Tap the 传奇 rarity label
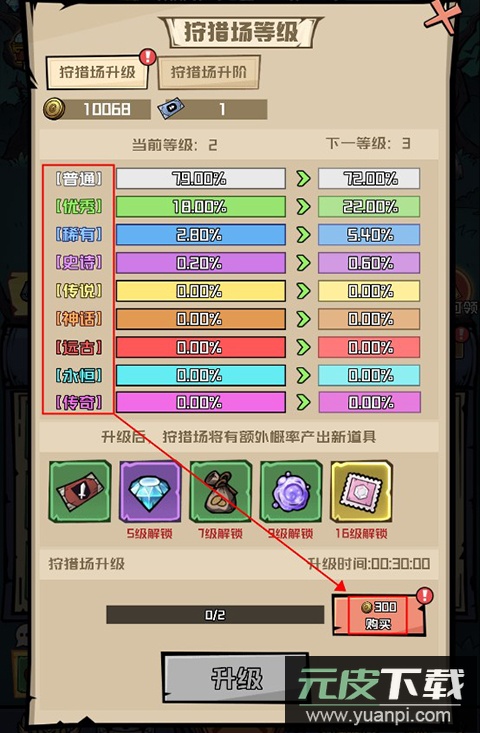Viewport: 480px width, 733px height. point(79,402)
